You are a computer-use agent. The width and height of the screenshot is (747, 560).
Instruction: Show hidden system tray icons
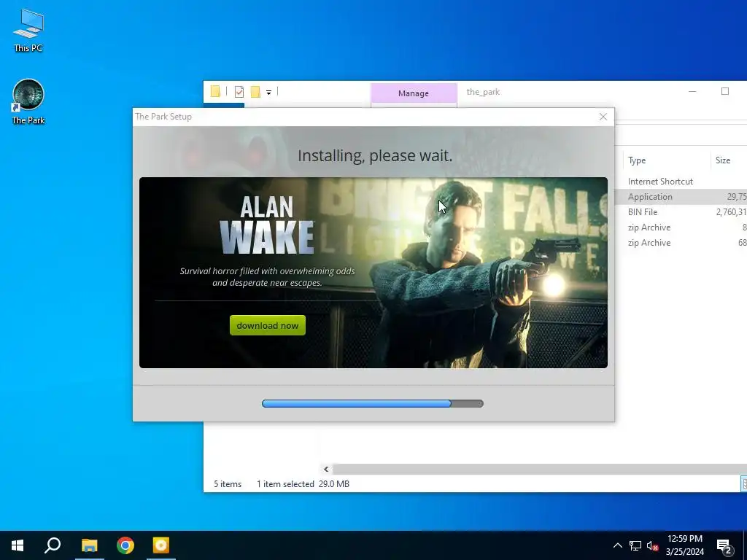pyautogui.click(x=617, y=545)
